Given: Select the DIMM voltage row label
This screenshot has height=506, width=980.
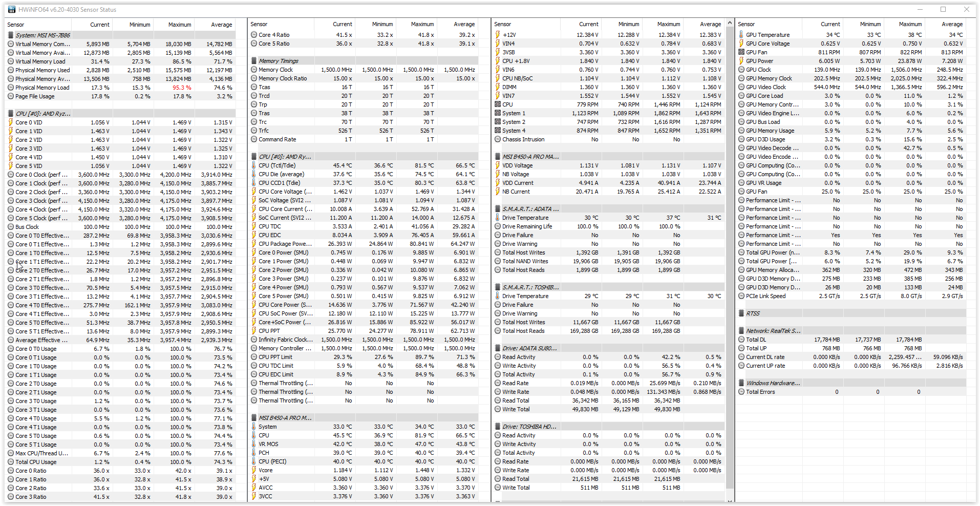Looking at the screenshot, I should coord(509,87).
